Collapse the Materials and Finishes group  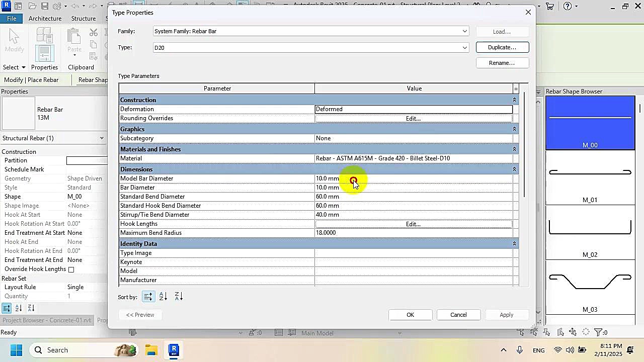pyautogui.click(x=514, y=149)
